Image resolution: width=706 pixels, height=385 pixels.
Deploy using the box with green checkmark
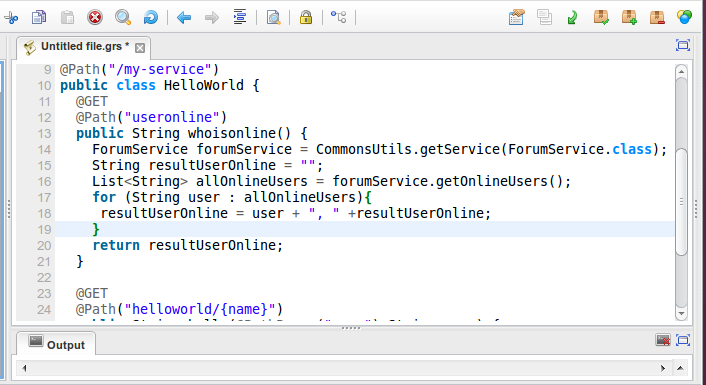click(x=601, y=17)
